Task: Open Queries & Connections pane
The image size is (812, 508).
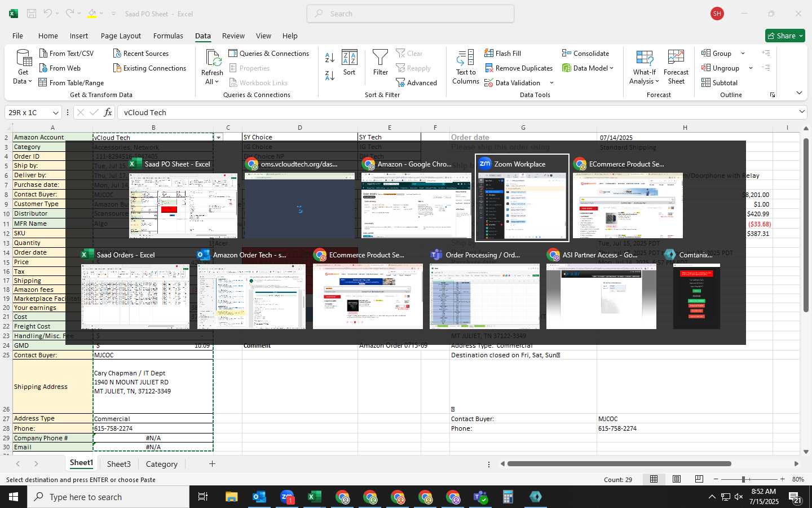Action: point(268,54)
